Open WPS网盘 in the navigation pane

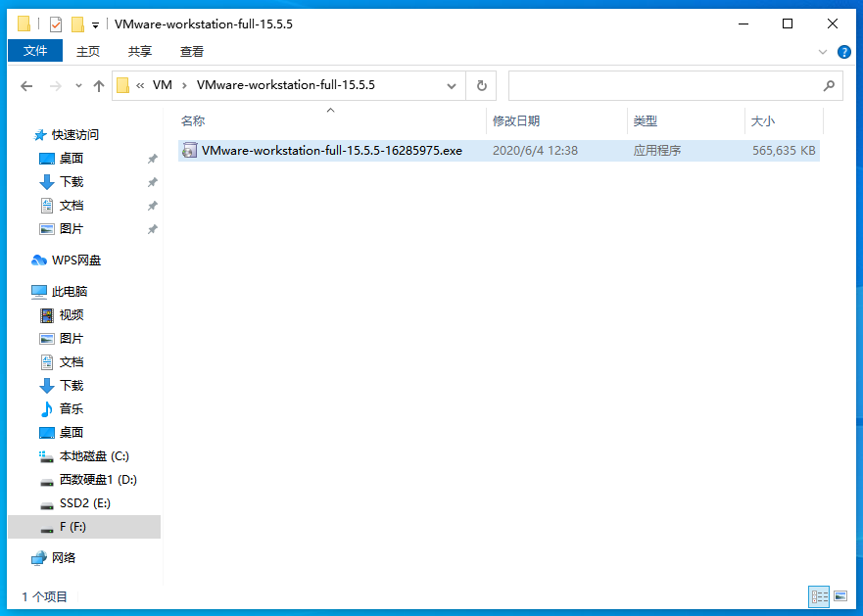[76, 261]
